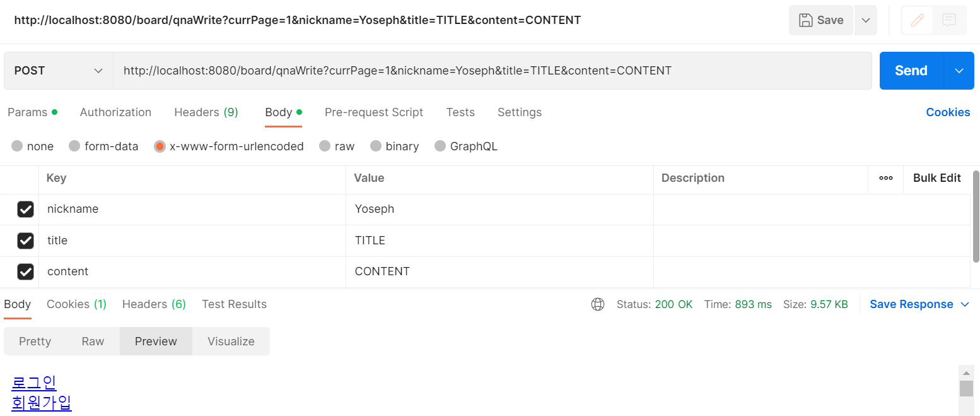Screen dimensions: 980x416
Task: Click the scrollbar up arrow in the response pane
Action: pos(967,372)
